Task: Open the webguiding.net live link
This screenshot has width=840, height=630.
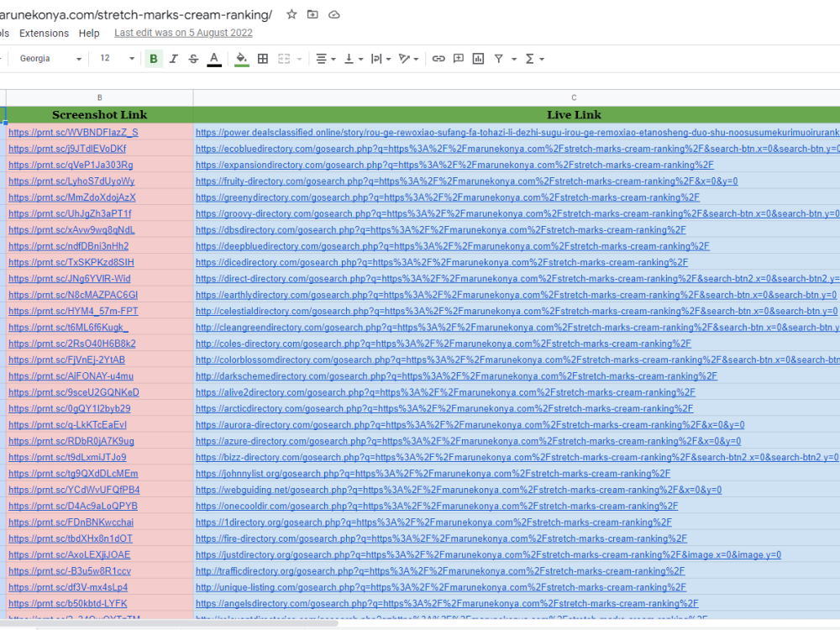Action: click(x=459, y=490)
